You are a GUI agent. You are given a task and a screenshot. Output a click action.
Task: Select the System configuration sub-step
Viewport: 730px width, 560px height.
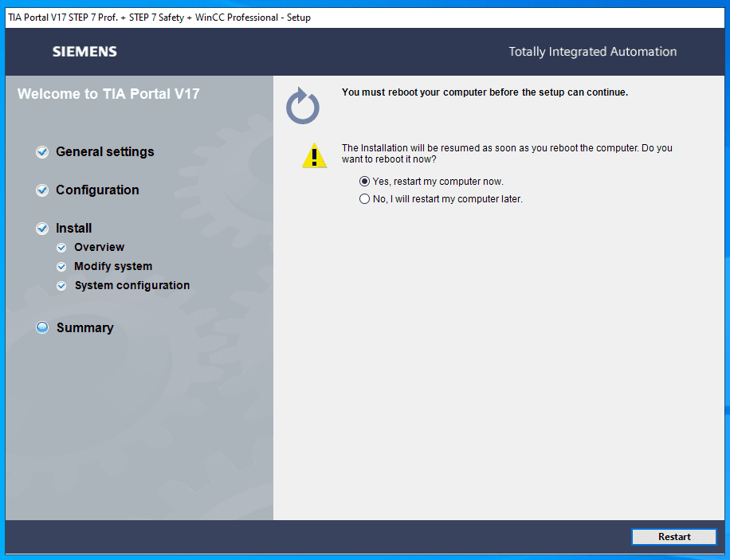[x=132, y=285]
